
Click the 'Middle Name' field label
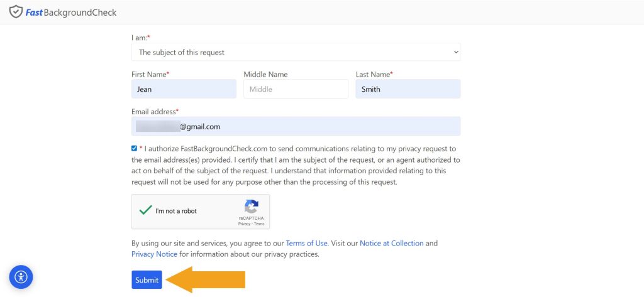click(265, 74)
